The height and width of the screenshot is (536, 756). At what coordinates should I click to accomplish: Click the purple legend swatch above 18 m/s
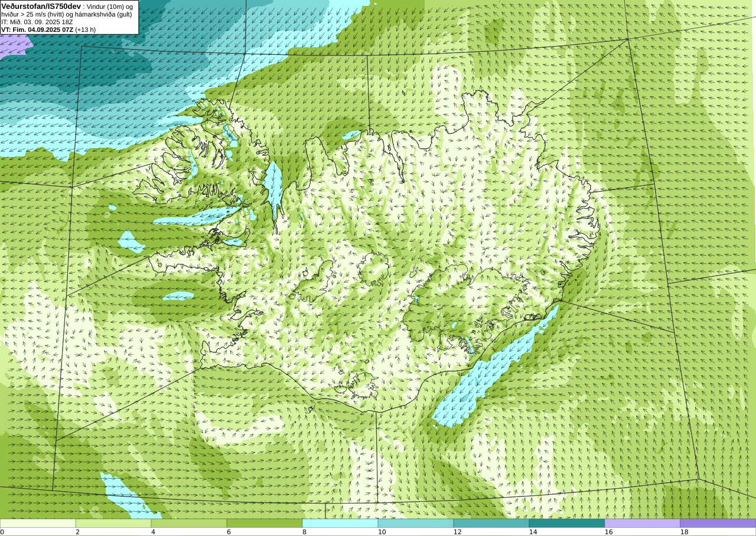718,523
